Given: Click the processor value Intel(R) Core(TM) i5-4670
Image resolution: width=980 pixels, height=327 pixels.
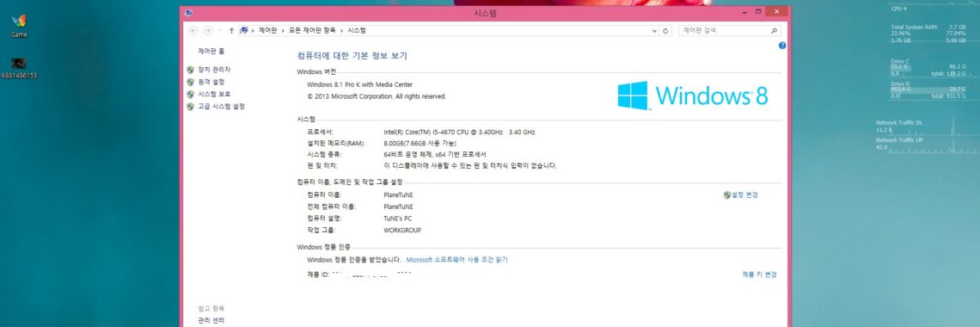Looking at the screenshot, I should click(459, 133).
